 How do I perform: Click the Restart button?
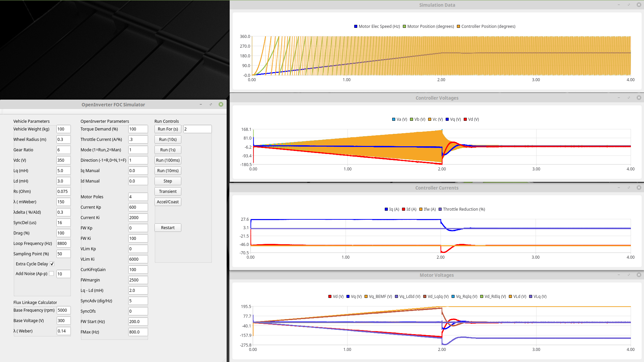click(168, 228)
